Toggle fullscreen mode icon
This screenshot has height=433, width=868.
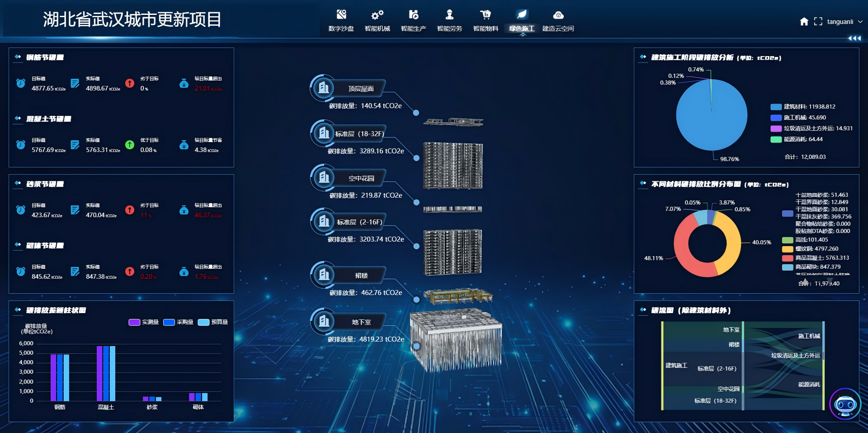pyautogui.click(x=818, y=21)
